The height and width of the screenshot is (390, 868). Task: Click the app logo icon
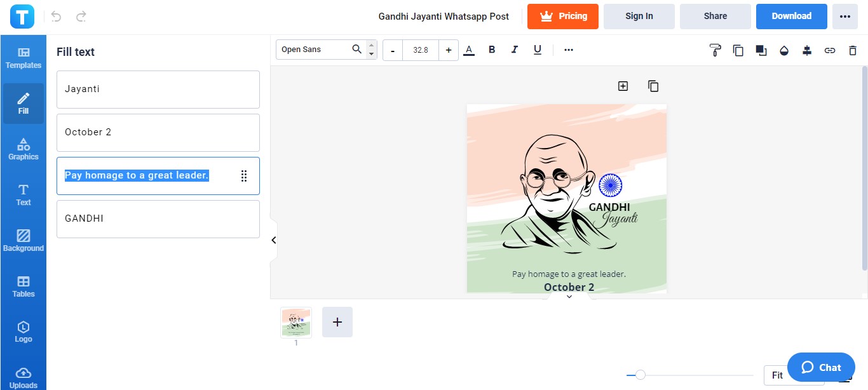[22, 16]
